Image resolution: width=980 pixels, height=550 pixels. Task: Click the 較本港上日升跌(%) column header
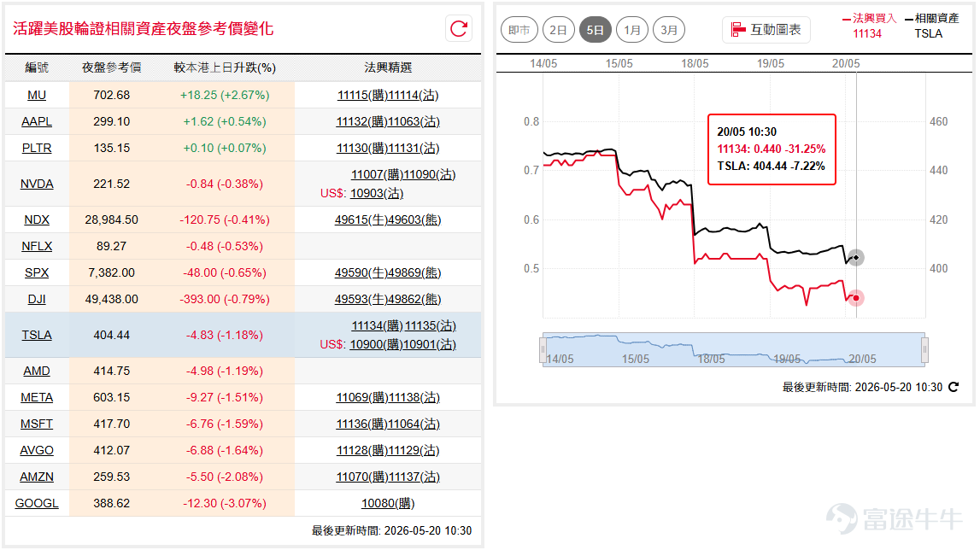(x=225, y=67)
